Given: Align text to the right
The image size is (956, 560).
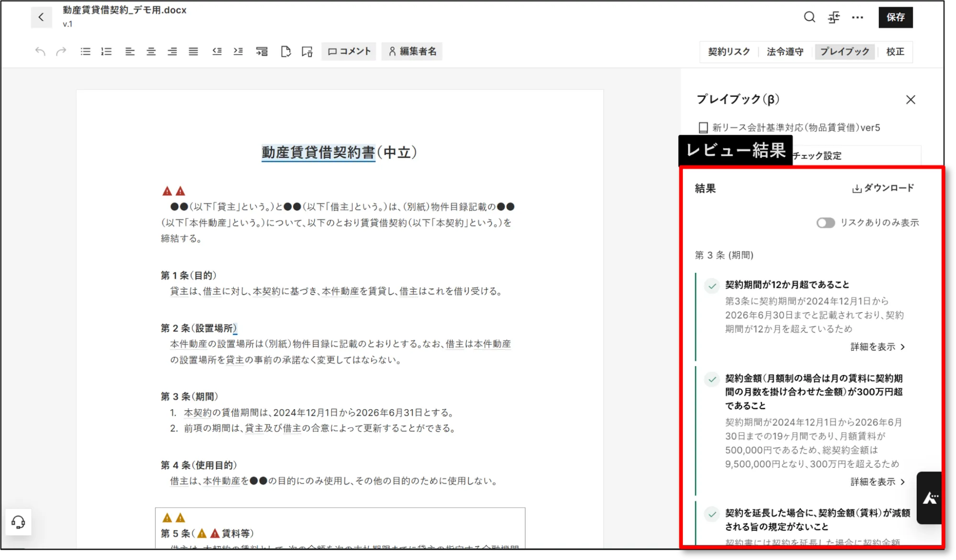Looking at the screenshot, I should click(172, 51).
